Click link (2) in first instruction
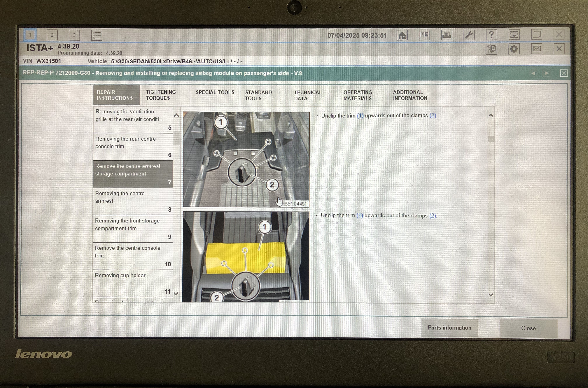The height and width of the screenshot is (388, 588). point(433,116)
